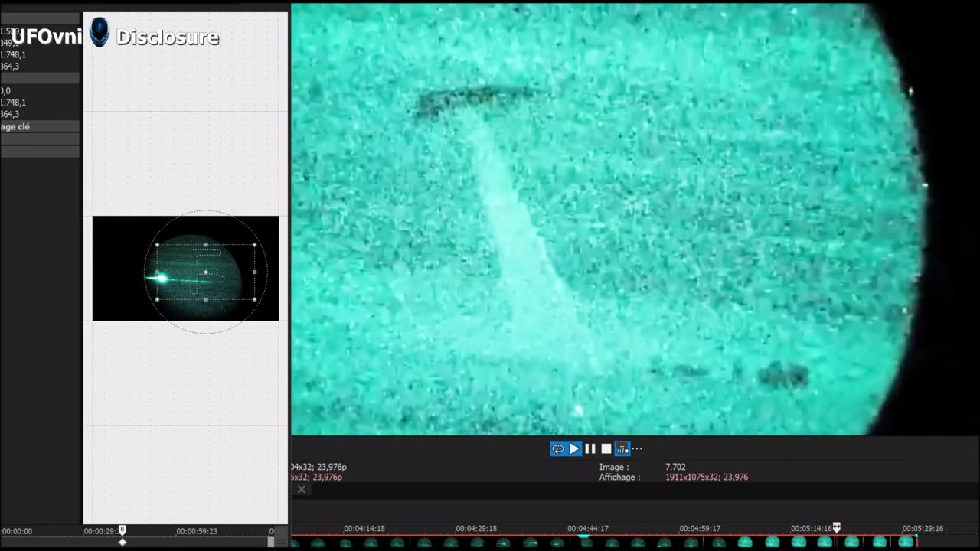Viewport: 980px width, 551px height.
Task: Click the Pan/Crop keyframe cursor handle
Action: 122,530
